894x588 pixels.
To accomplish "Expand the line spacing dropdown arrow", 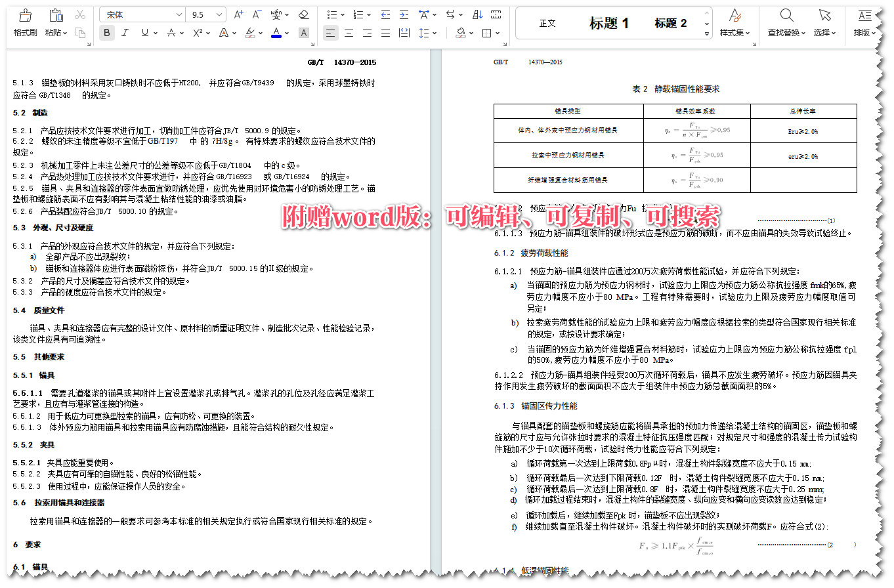I will [434, 32].
